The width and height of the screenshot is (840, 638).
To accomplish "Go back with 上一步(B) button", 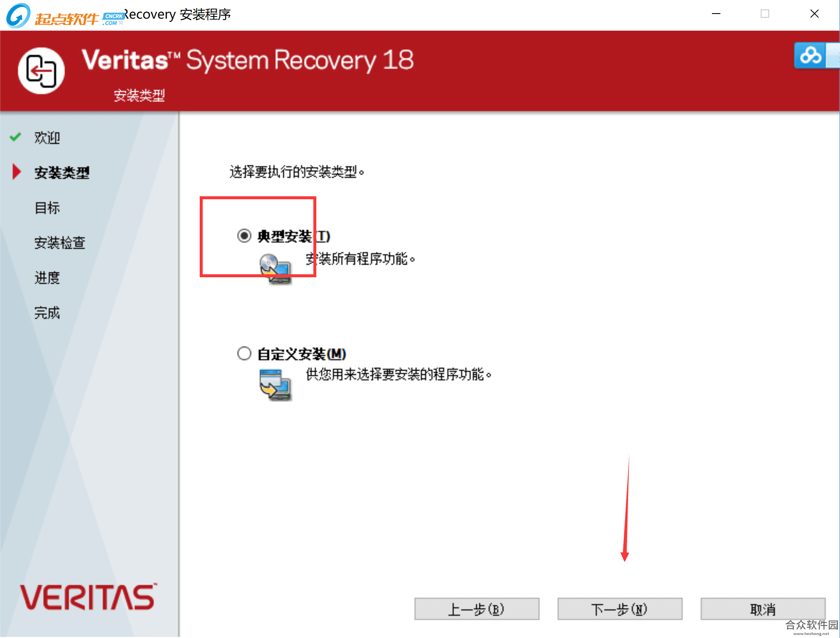I will tap(477, 609).
